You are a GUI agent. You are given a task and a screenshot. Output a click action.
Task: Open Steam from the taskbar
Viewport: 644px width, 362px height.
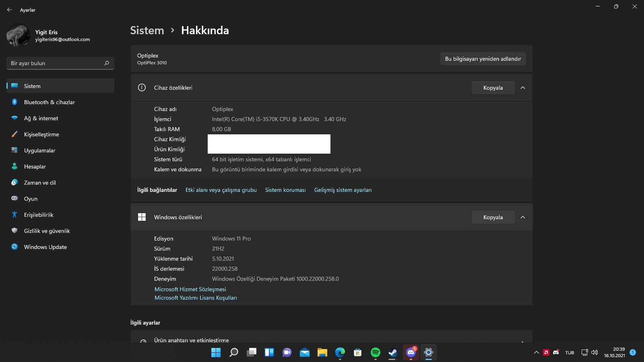tap(393, 353)
